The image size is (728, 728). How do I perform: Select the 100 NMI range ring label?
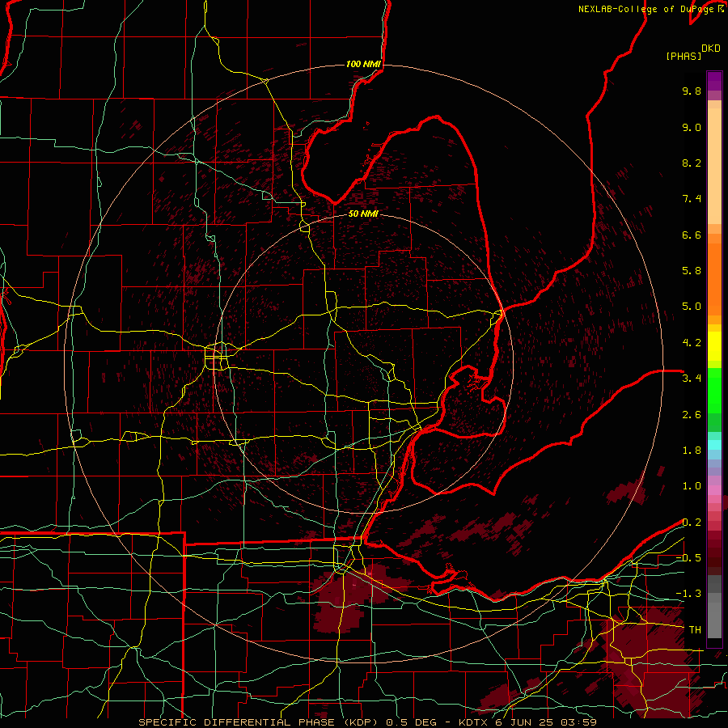pyautogui.click(x=363, y=64)
